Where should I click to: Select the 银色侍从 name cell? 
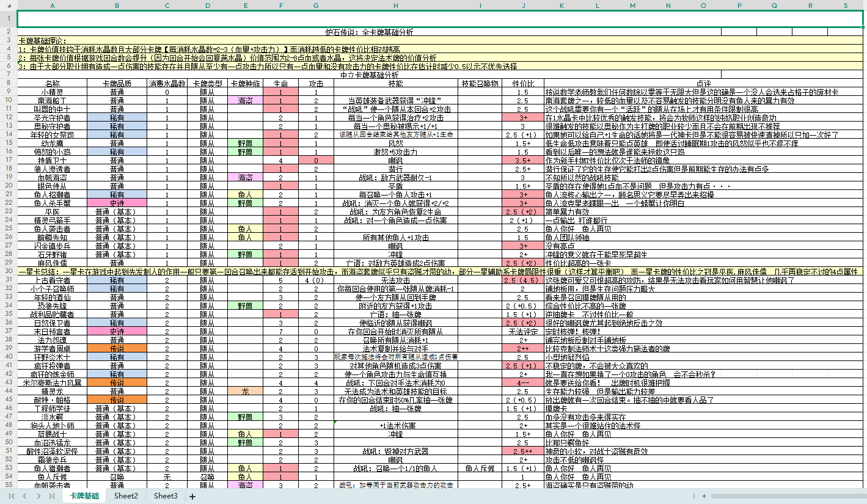53,186
